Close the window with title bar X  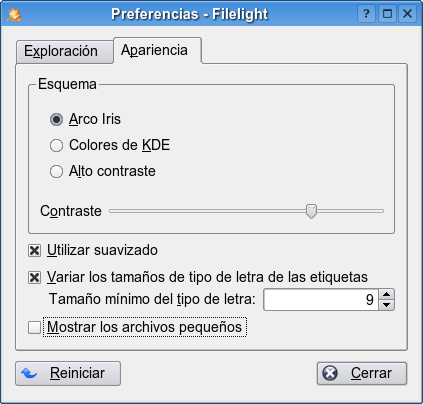pos(408,14)
